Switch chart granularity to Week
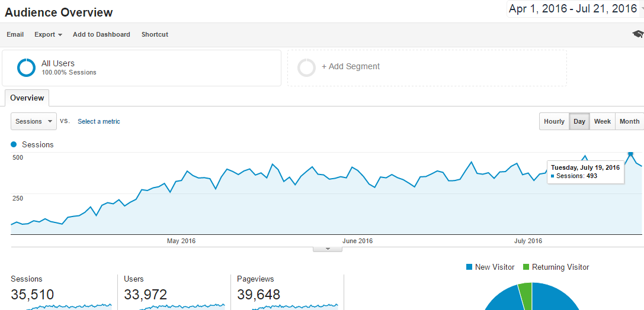The width and height of the screenshot is (644, 310). click(603, 121)
